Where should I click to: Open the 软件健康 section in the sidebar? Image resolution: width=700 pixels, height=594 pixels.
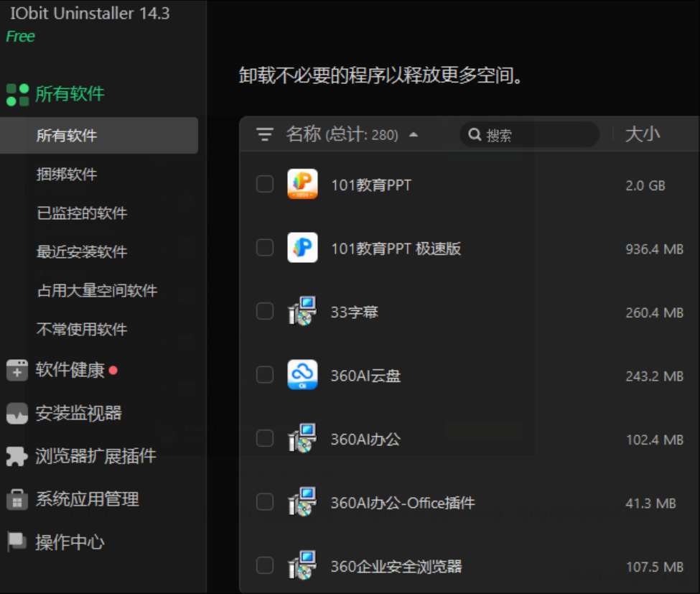coord(72,370)
